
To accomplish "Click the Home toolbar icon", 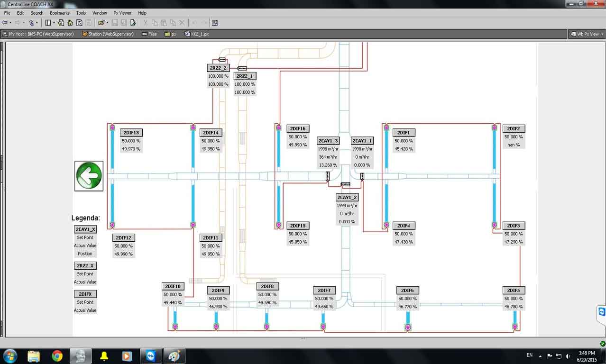I will pyautogui.click(x=70, y=22).
